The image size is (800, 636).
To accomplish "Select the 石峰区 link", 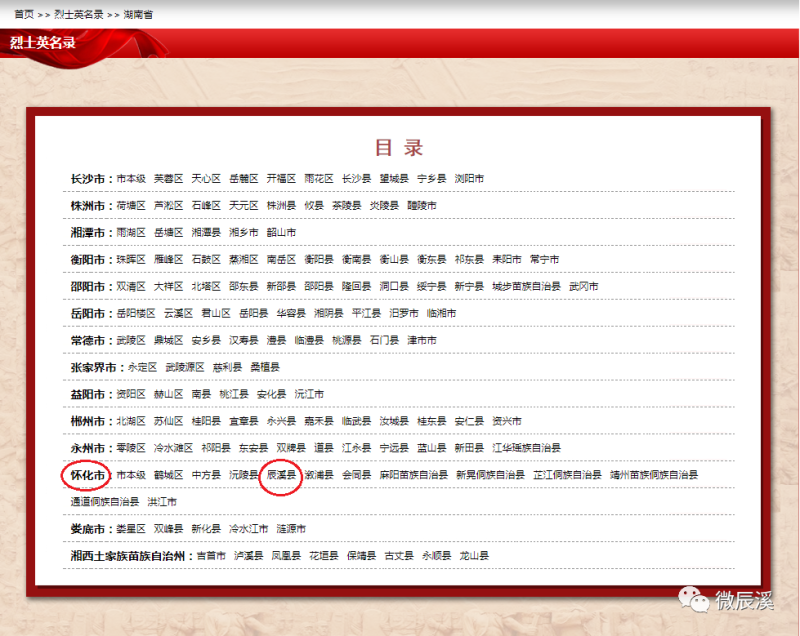I will click(206, 206).
